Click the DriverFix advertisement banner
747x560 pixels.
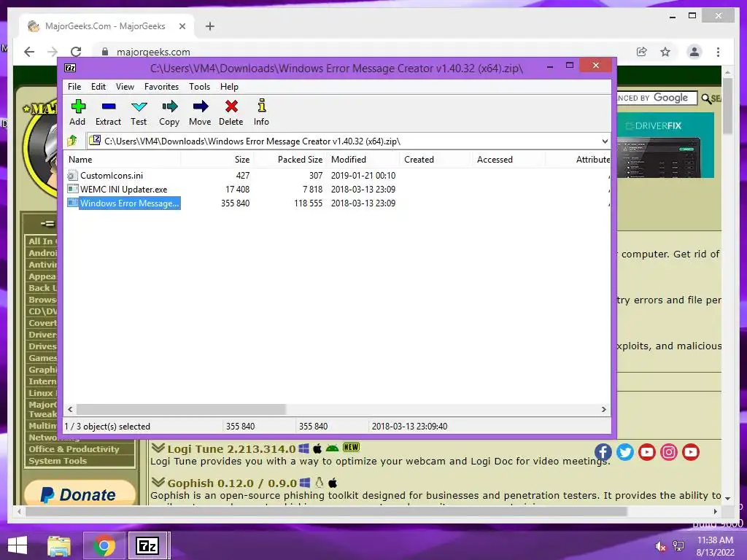pyautogui.click(x=665, y=145)
